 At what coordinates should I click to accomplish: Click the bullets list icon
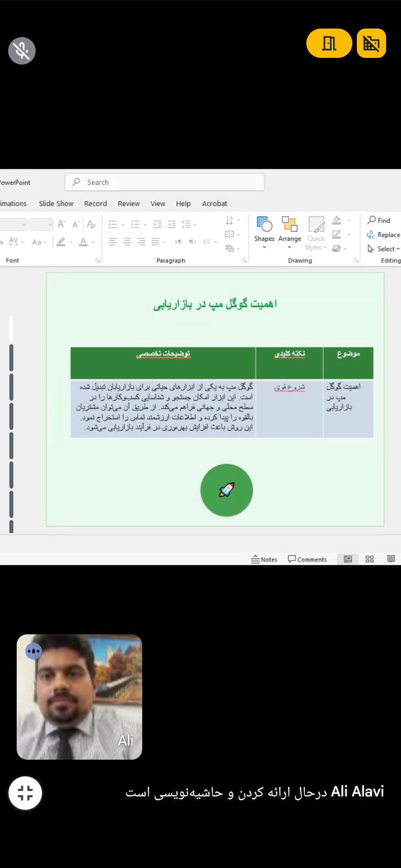coord(113,224)
